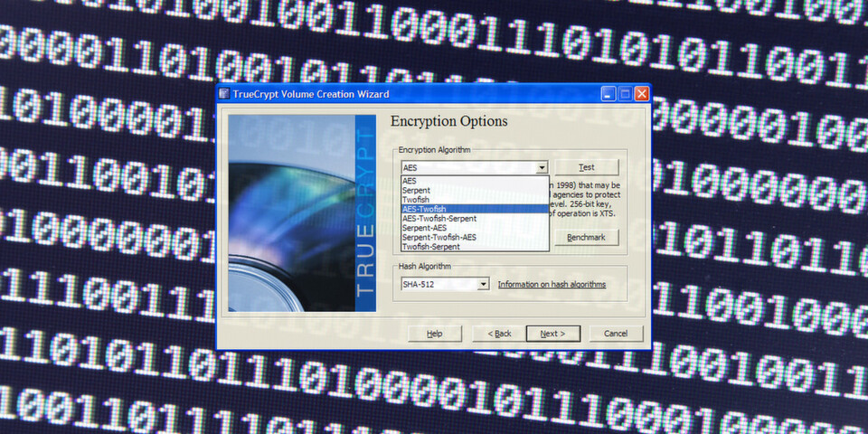Select Serpent in the algorithm list

click(475, 190)
